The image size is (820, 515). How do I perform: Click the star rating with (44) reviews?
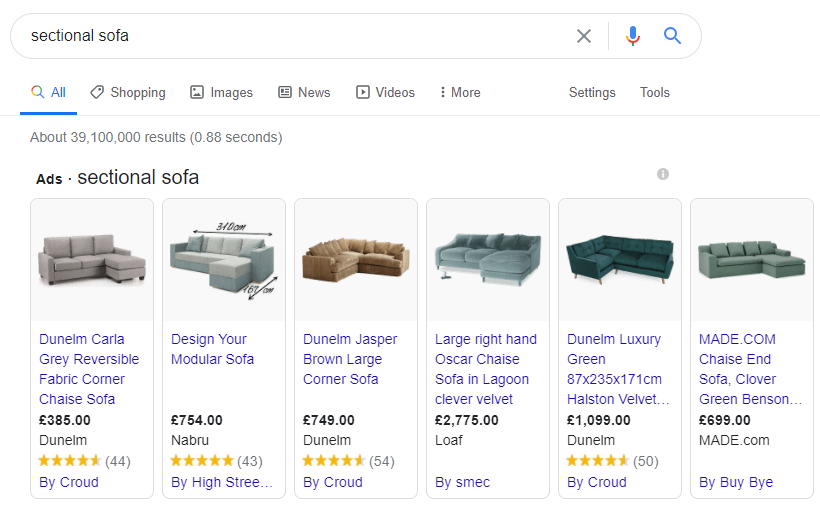tap(85, 461)
